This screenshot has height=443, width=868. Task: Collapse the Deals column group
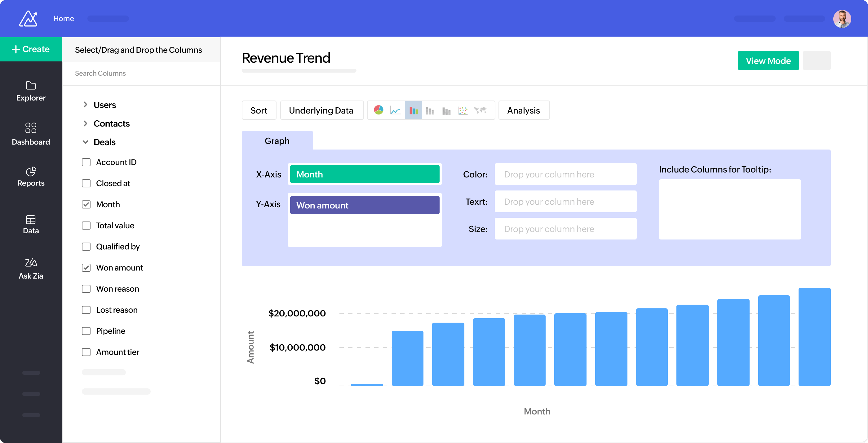coord(85,142)
